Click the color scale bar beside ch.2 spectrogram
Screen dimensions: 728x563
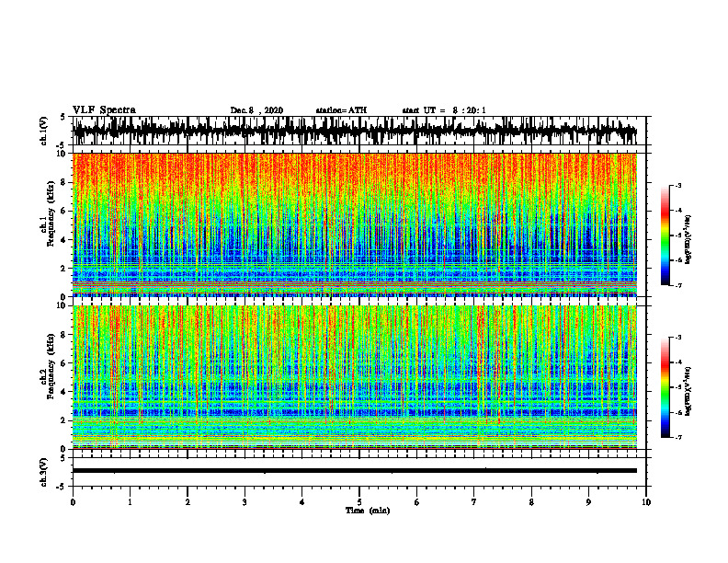[665, 387]
